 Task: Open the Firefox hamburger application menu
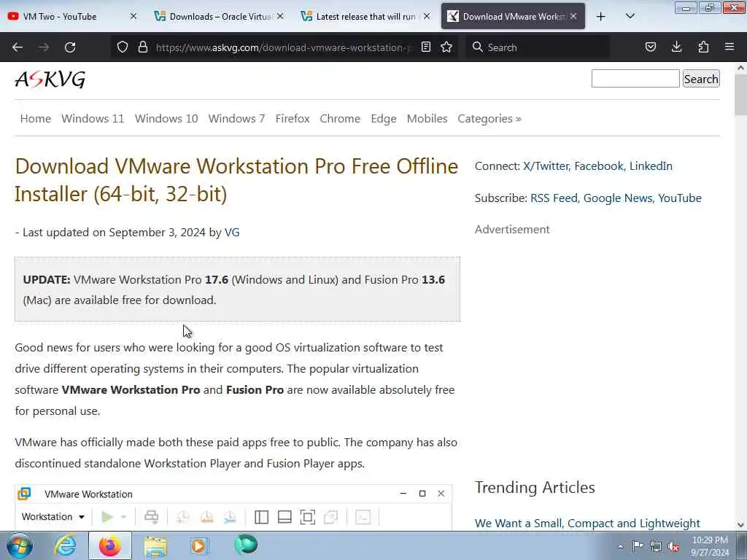click(x=729, y=47)
